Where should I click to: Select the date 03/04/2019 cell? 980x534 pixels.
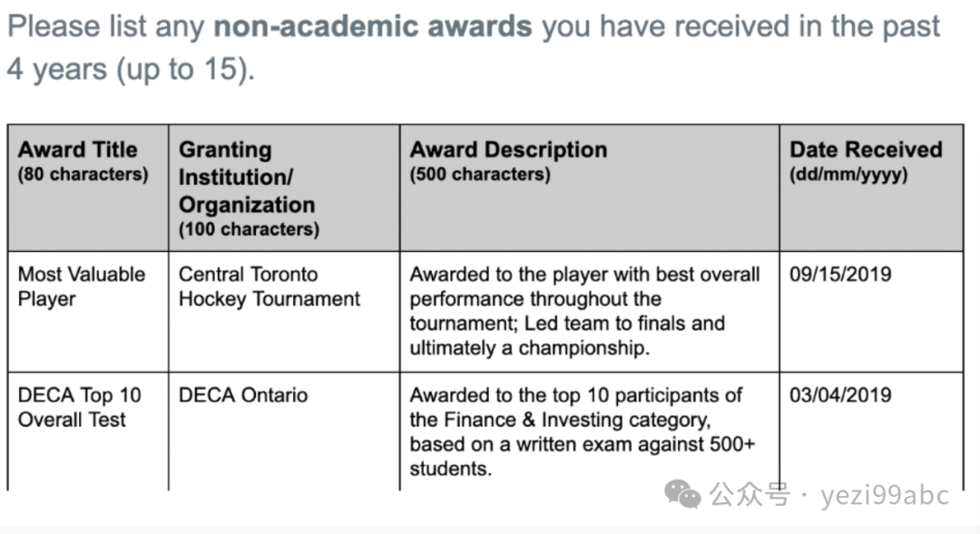[x=872, y=432]
